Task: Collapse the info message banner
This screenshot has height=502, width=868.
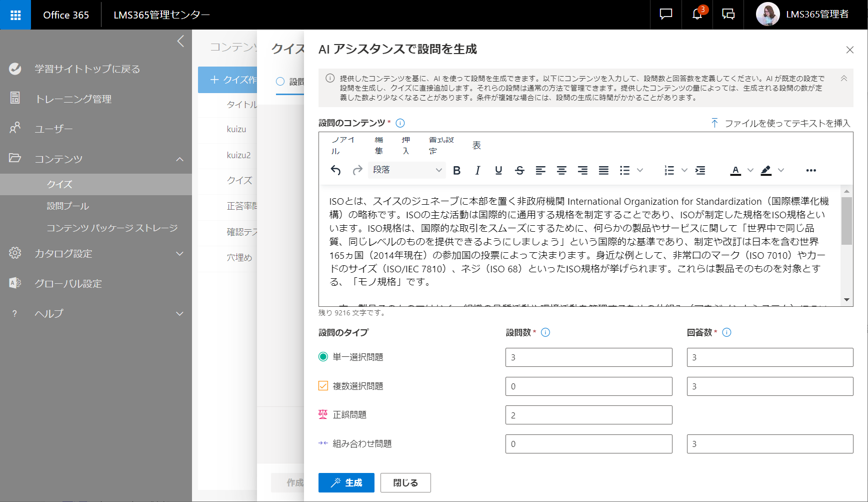Action: pos(844,79)
